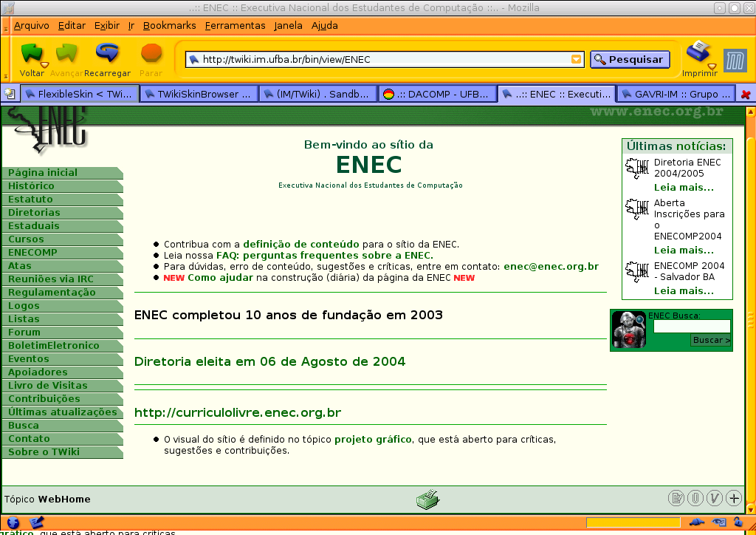
Task: Click the Imprimir printer icon in toolbar
Action: [x=696, y=52]
